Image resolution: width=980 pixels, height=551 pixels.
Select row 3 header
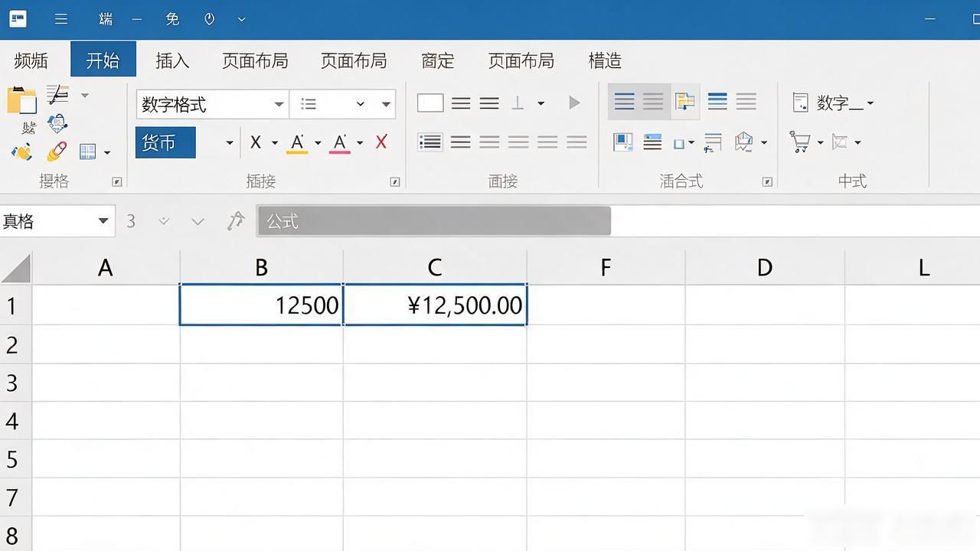click(x=15, y=383)
